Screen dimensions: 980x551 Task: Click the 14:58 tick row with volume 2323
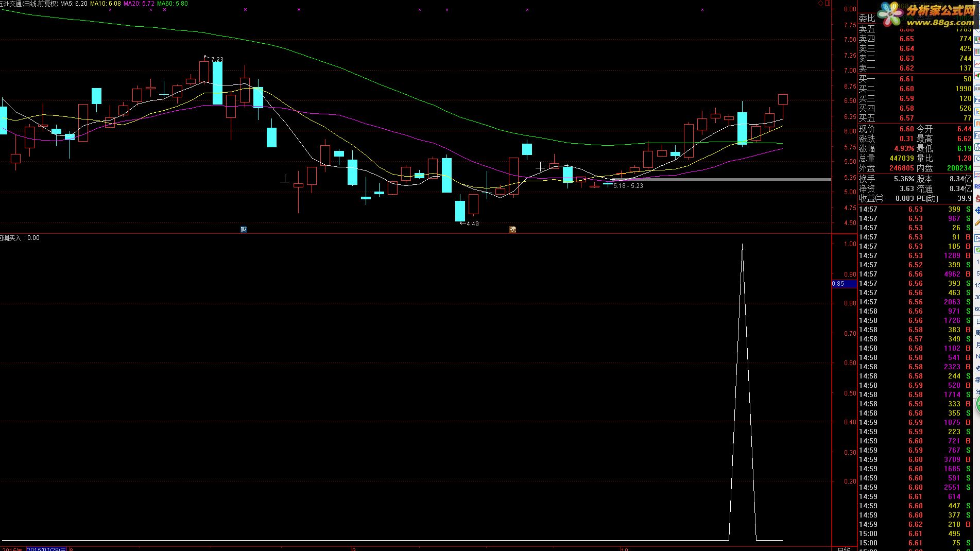[x=915, y=367]
